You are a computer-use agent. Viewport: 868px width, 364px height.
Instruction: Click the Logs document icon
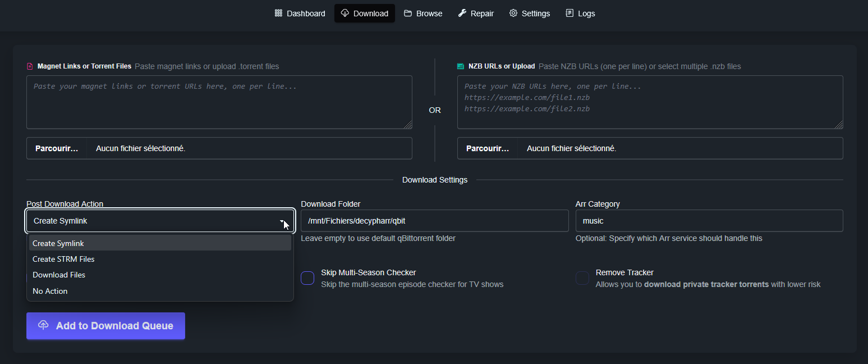(x=570, y=13)
